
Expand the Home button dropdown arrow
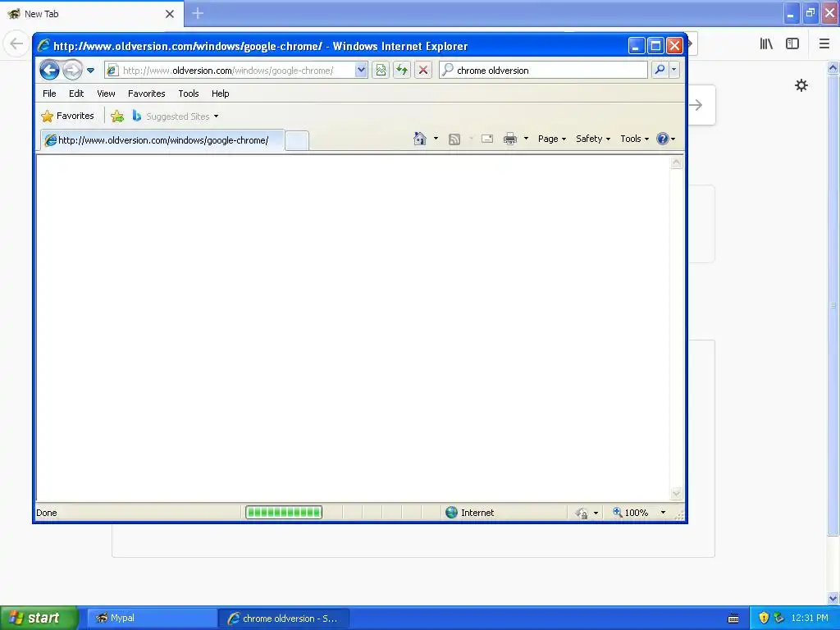pyautogui.click(x=436, y=139)
